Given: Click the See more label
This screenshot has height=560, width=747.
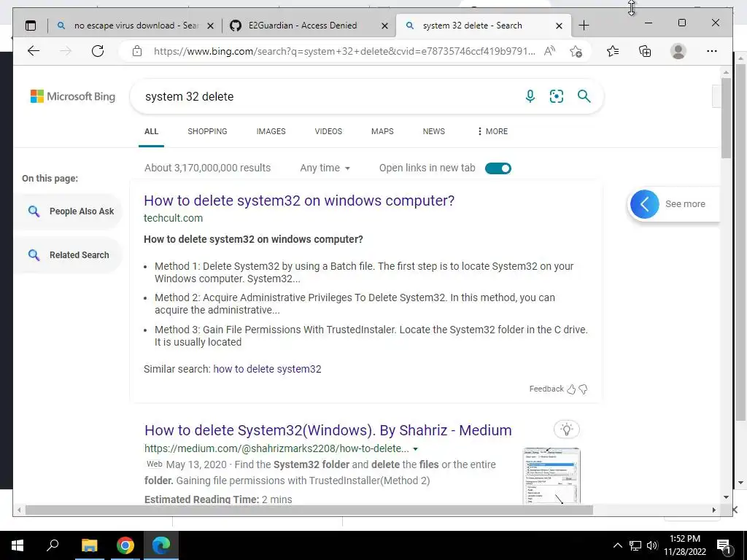Looking at the screenshot, I should [685, 204].
